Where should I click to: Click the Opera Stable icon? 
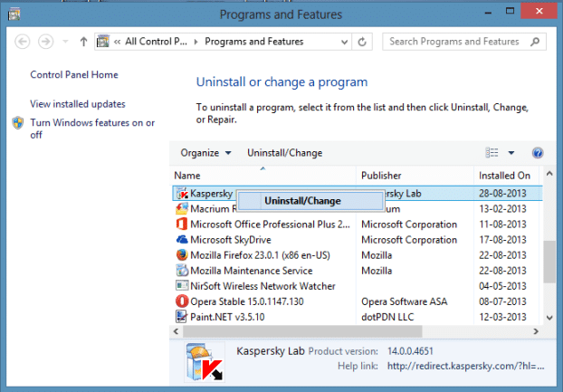tap(182, 301)
